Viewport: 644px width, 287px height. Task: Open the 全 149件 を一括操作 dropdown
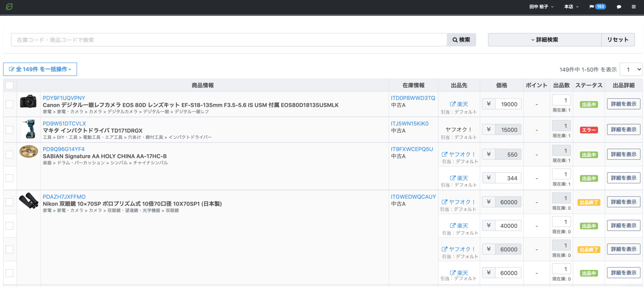point(40,69)
